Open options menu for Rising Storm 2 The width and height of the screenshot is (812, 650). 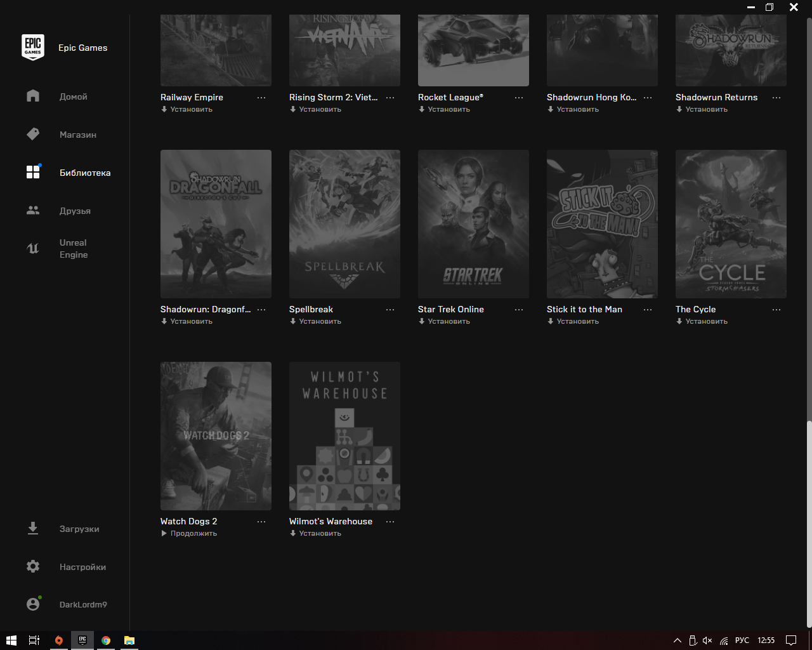pyautogui.click(x=390, y=98)
